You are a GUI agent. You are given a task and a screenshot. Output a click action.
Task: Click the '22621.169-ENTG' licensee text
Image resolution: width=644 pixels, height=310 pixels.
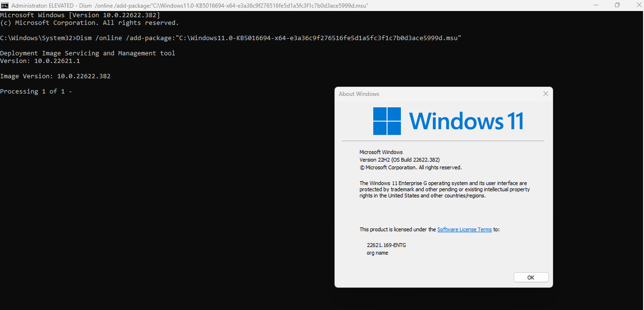pos(386,245)
